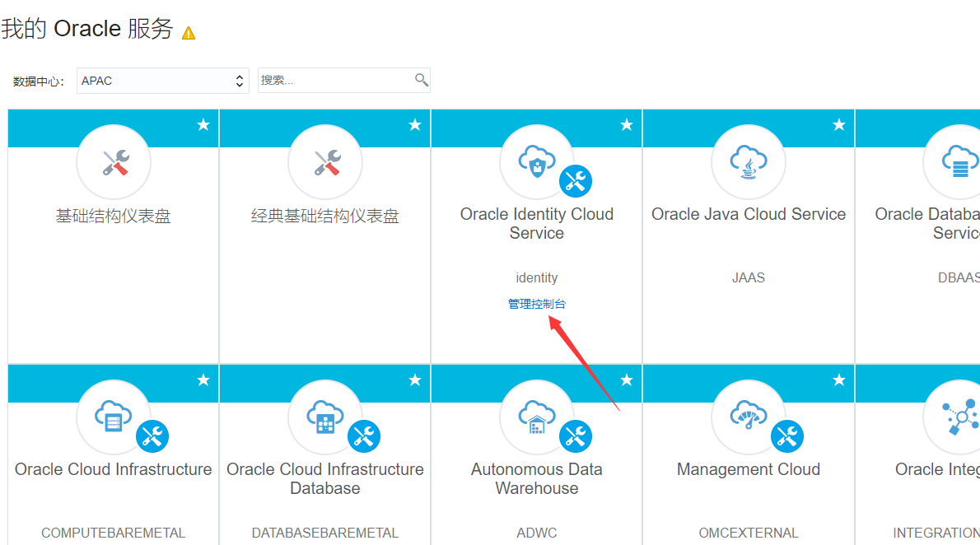Screen dimensions: 980x545
Task: Select the OMCEXTERNAL label
Action: [x=749, y=533]
